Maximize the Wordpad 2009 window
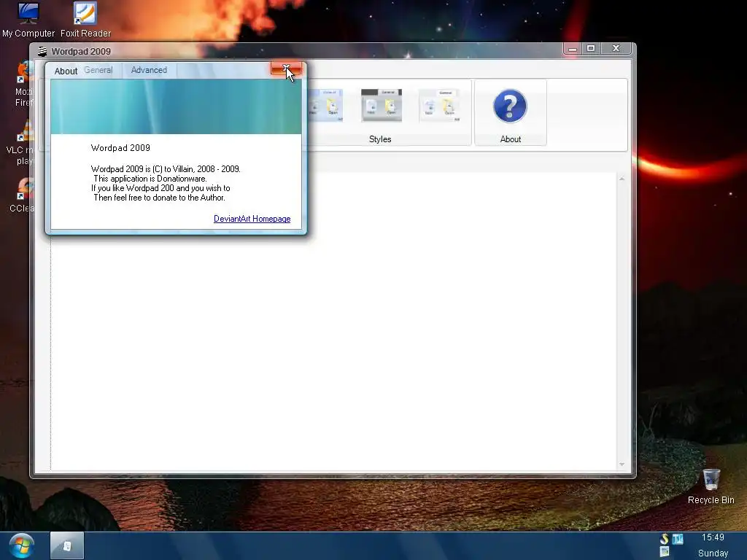The width and height of the screenshot is (747, 560). tap(591, 49)
